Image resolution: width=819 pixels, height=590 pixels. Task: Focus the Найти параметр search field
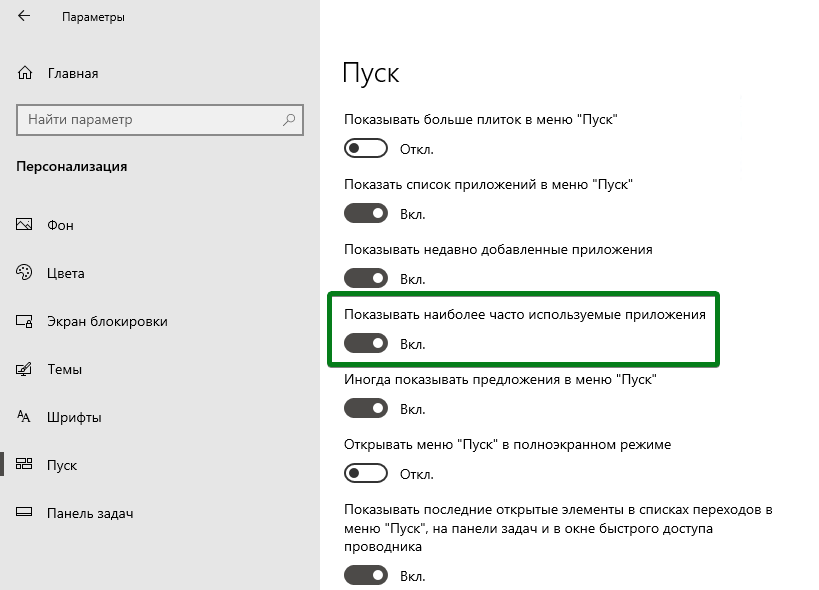pyautogui.click(x=160, y=120)
